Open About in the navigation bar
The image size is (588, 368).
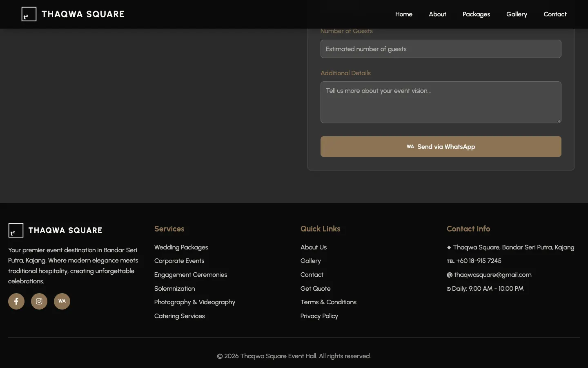pyautogui.click(x=437, y=14)
